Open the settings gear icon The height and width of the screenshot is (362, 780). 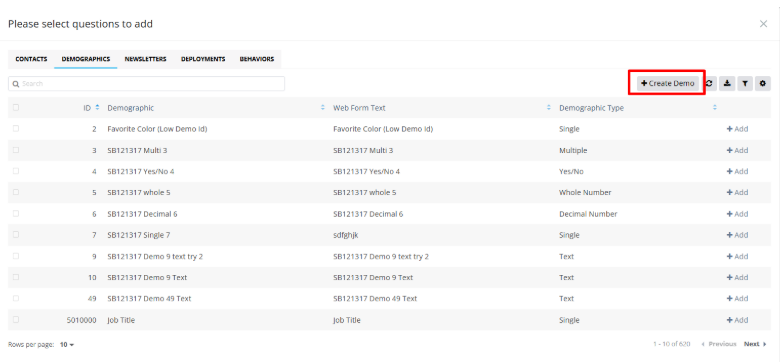763,84
